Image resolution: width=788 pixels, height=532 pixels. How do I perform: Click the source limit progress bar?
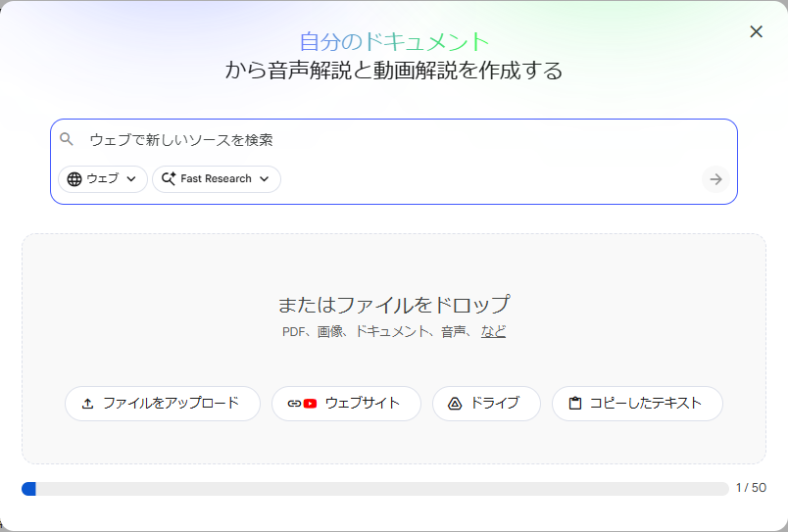coord(375,489)
